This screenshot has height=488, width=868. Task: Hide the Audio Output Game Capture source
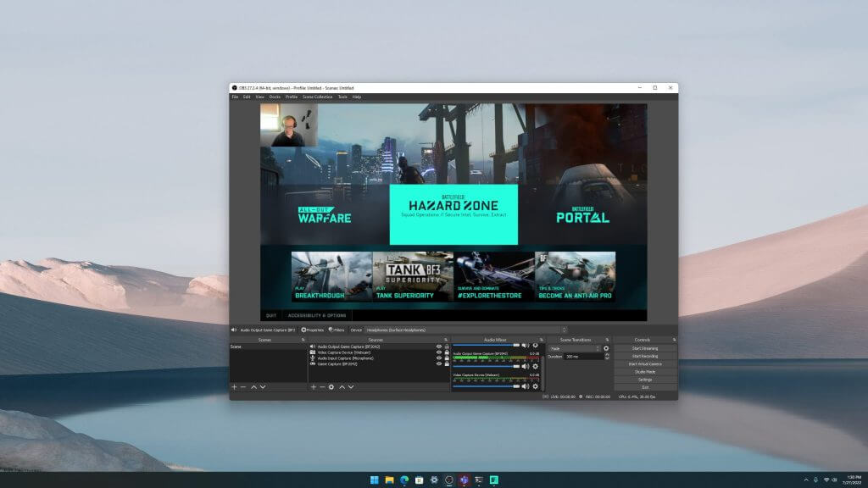[439, 347]
